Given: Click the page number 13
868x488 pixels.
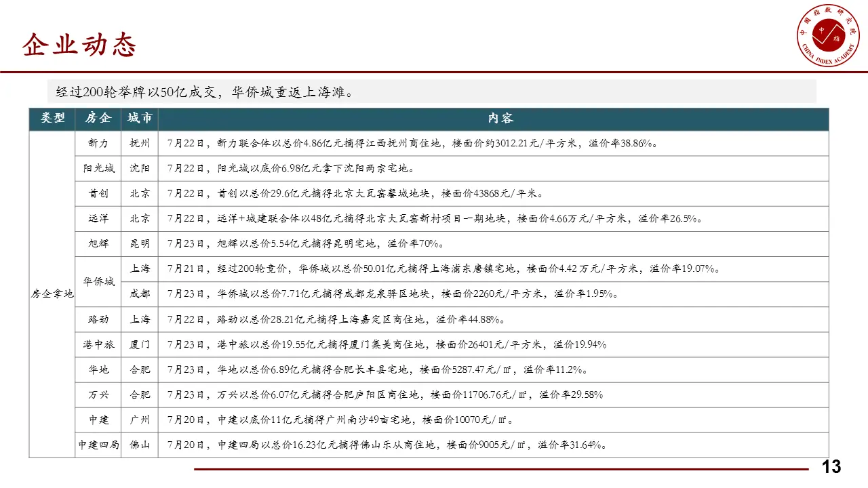Looking at the screenshot, I should coord(831,467).
